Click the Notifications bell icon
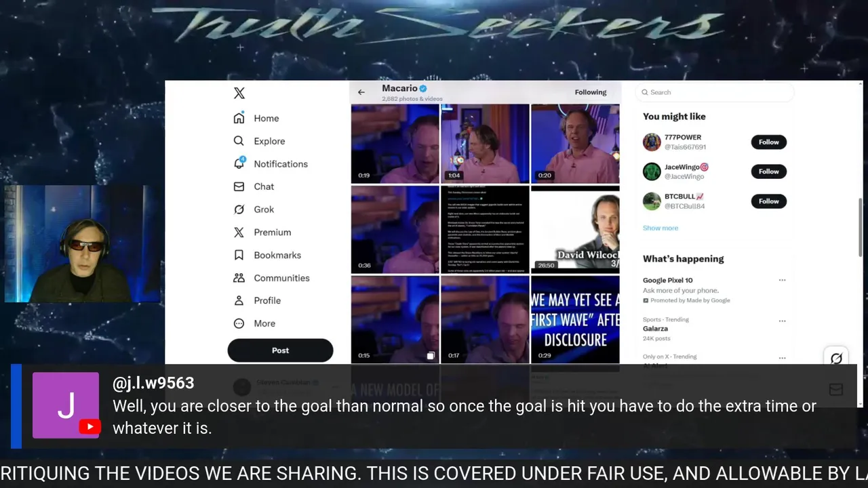The height and width of the screenshot is (488, 868). [239, 164]
